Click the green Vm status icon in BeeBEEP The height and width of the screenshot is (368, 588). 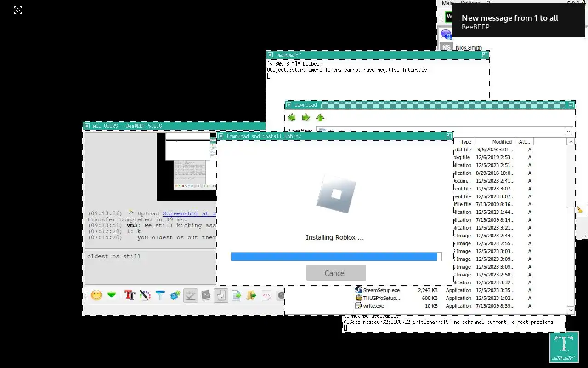point(449,17)
